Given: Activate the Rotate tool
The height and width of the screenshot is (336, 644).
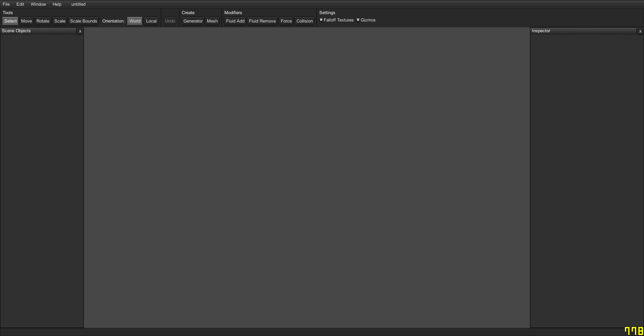Looking at the screenshot, I should pos(43,21).
